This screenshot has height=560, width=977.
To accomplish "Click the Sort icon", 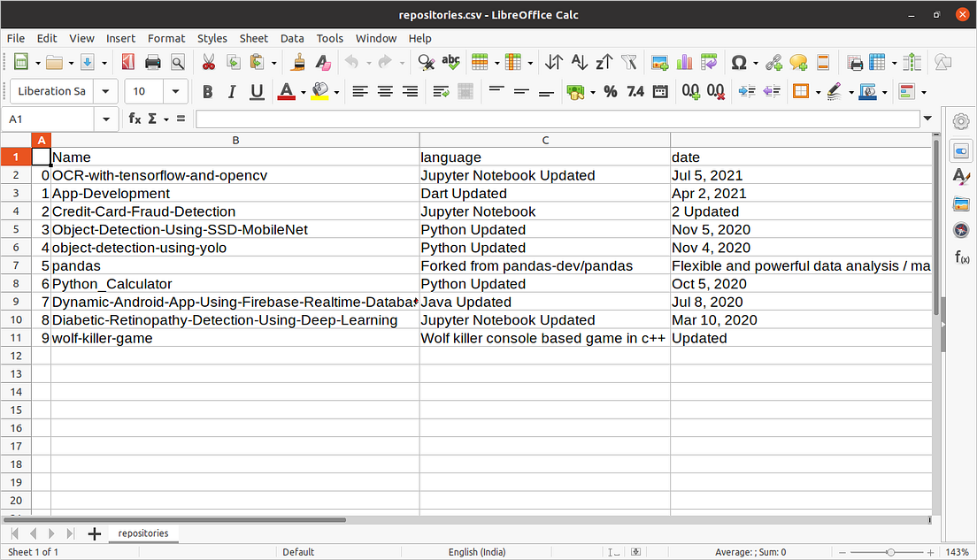I will pyautogui.click(x=553, y=62).
